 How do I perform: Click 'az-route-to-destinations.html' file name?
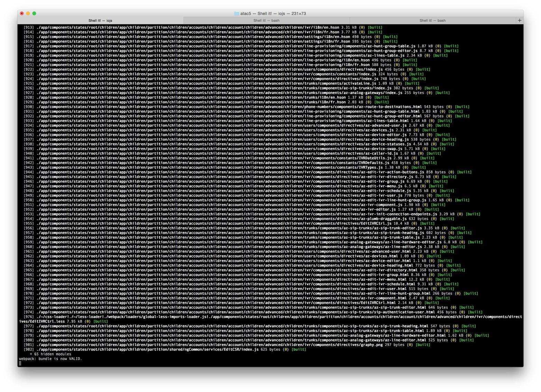click(390, 106)
